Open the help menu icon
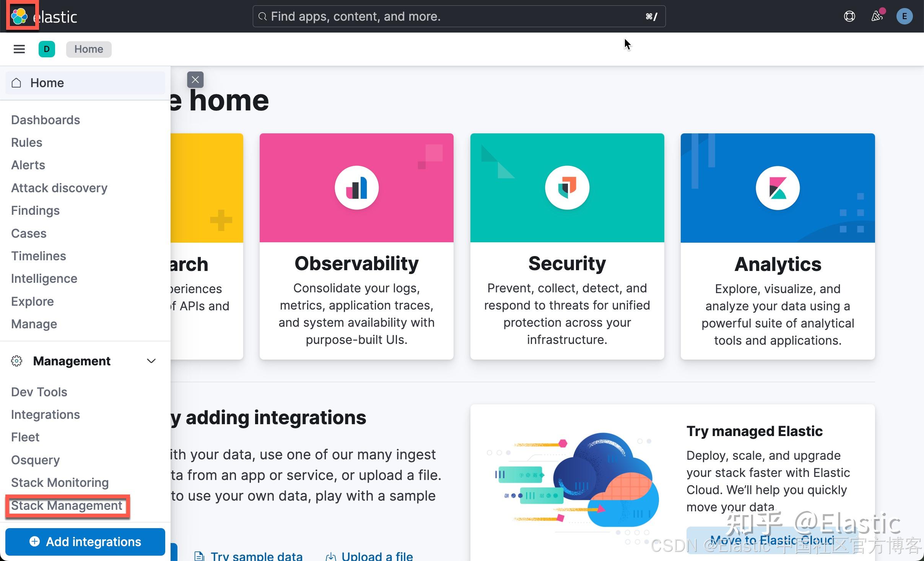Viewport: 924px width, 561px height. pos(849,16)
